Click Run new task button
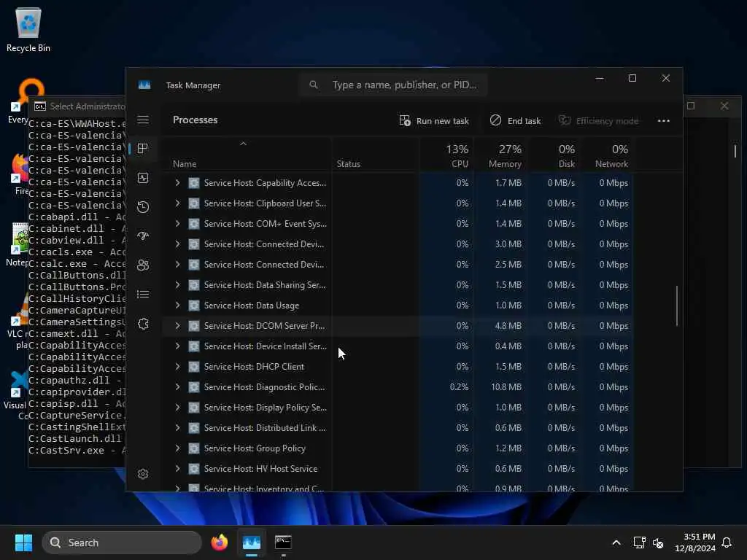747x560 pixels. [x=434, y=120]
